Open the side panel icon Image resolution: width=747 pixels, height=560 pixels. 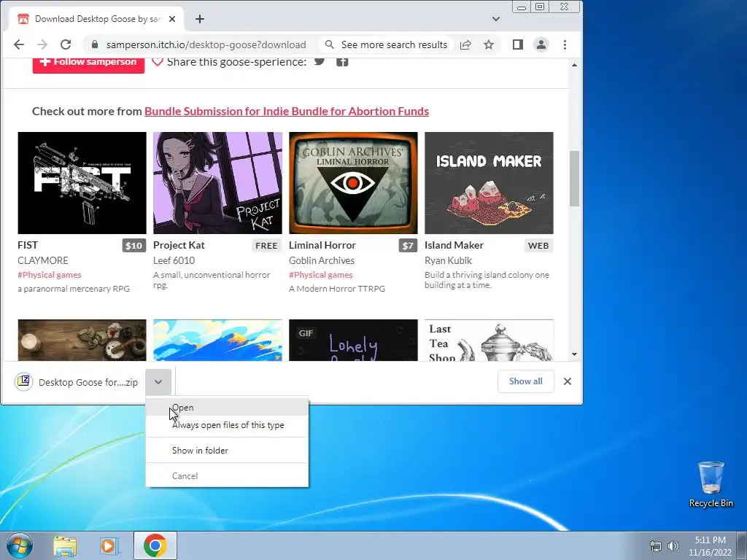(x=518, y=44)
